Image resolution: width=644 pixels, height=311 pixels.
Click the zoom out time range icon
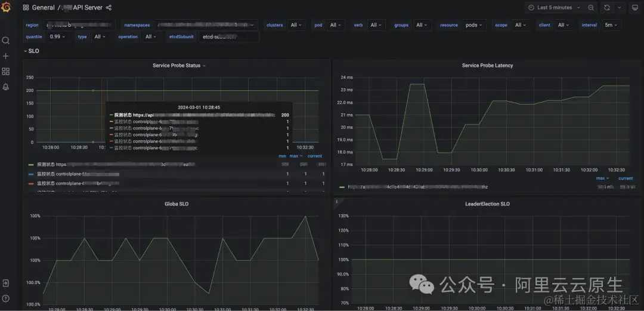tap(590, 7)
